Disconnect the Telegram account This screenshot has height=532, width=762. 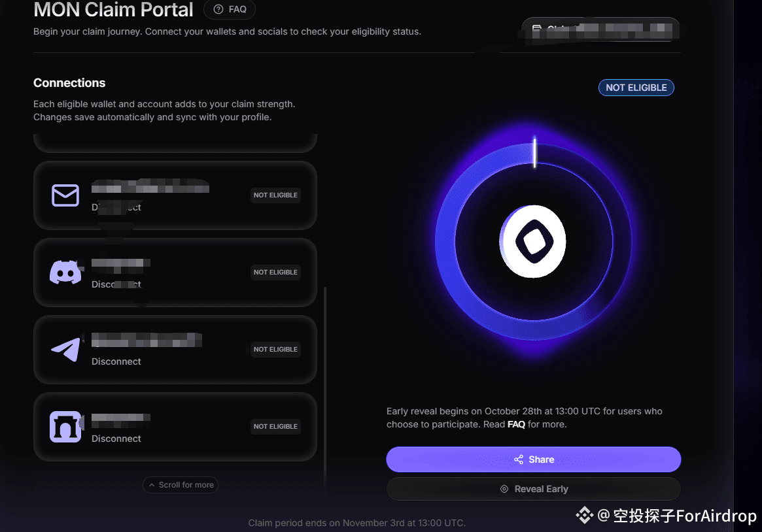116,361
